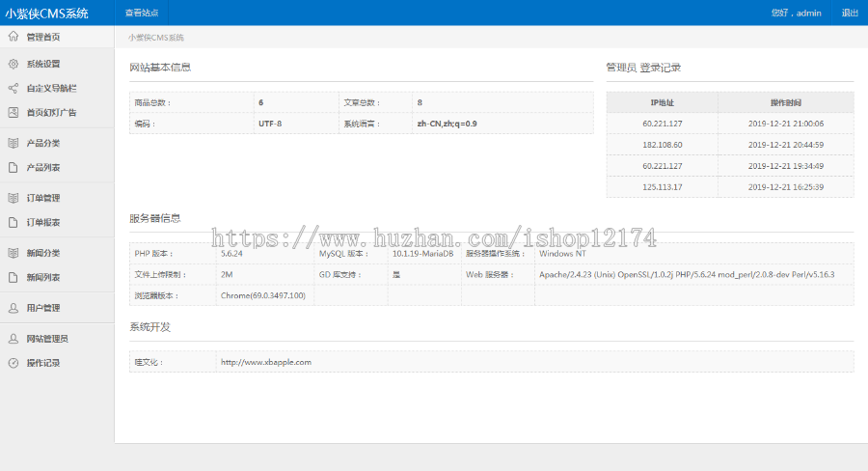
Task: Click IP address 182.108.60
Action: pyautogui.click(x=662, y=145)
